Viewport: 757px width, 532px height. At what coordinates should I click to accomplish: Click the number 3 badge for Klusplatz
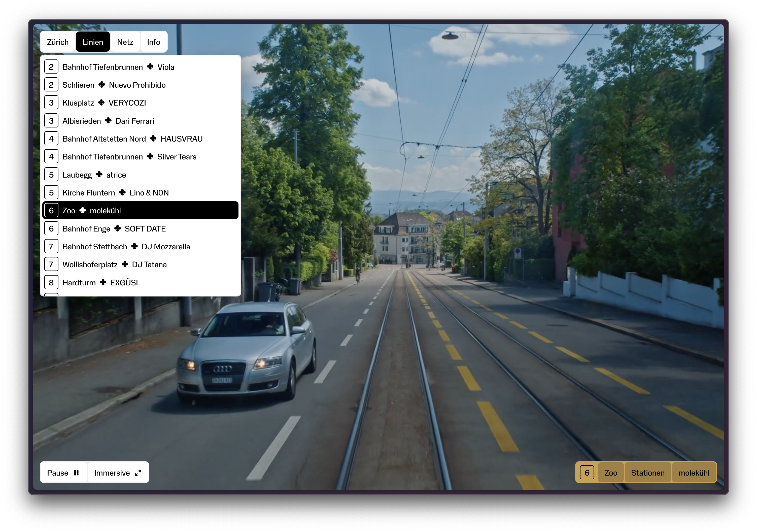[51, 103]
